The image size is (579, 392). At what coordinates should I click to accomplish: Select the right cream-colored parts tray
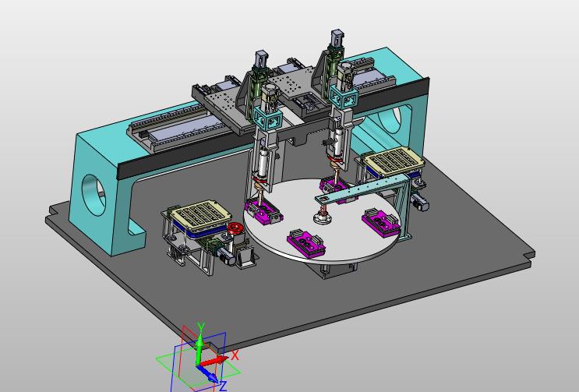tap(394, 161)
